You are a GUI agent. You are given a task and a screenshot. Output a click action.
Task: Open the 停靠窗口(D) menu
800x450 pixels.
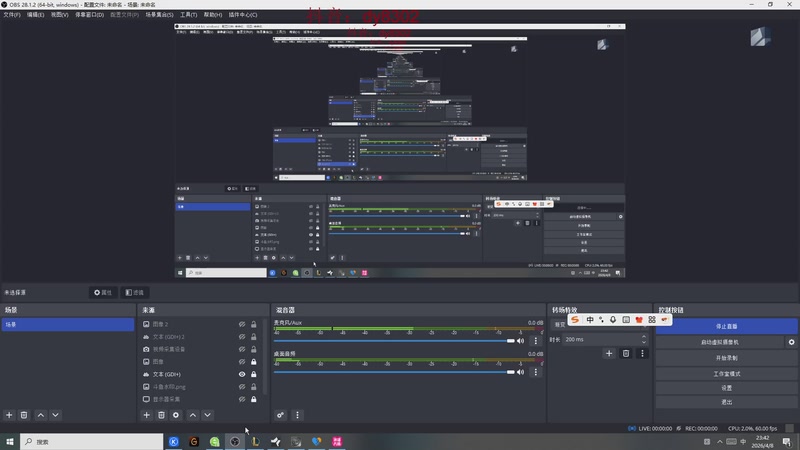click(x=89, y=15)
